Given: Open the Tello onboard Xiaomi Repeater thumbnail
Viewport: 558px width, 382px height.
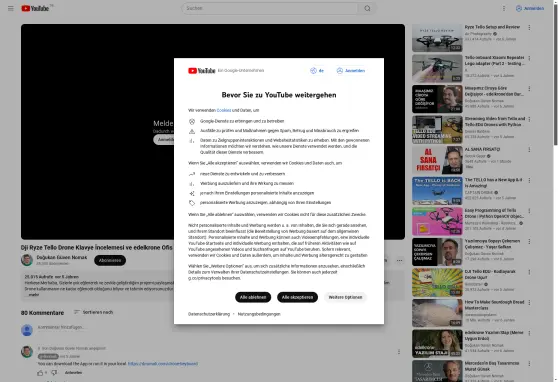Looking at the screenshot, I should [437, 69].
